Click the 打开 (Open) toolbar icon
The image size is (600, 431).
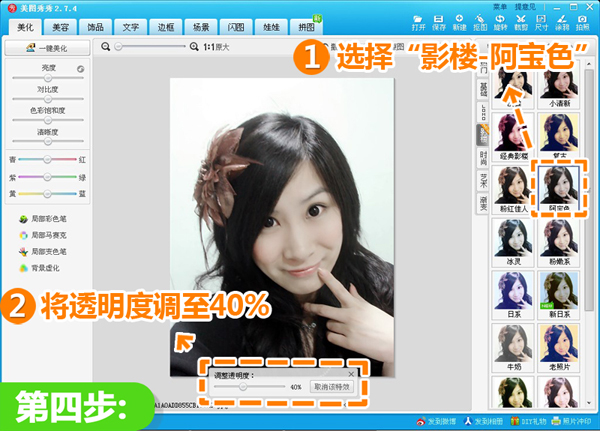[419, 22]
